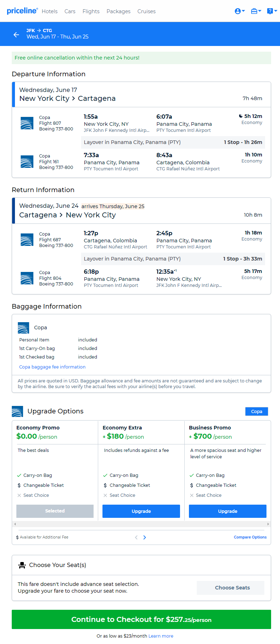This screenshot has width=280, height=644.
Task: Open the Packages menu item
Action: 118,11
